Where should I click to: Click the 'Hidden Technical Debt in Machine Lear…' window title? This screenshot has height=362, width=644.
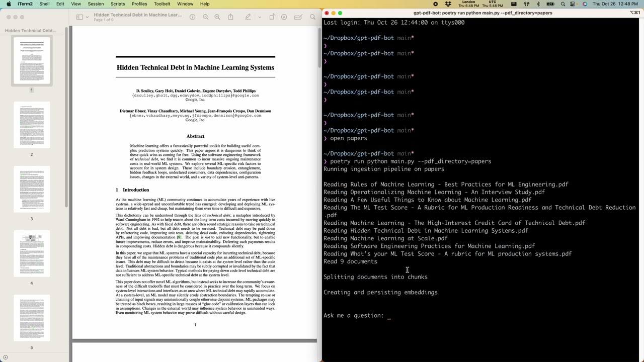pyautogui.click(x=137, y=15)
